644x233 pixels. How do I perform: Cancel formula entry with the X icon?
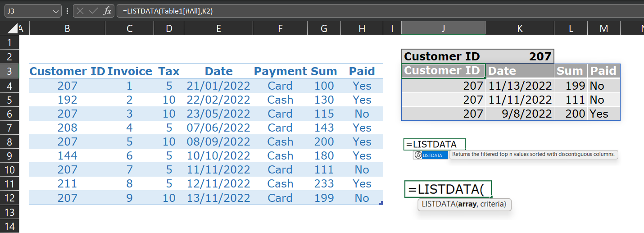pyautogui.click(x=80, y=11)
